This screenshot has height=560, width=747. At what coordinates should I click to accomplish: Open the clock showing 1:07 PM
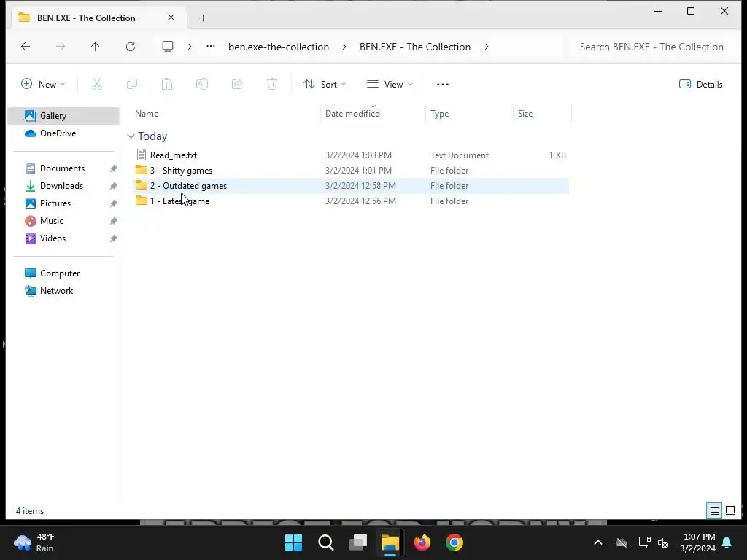tap(698, 542)
